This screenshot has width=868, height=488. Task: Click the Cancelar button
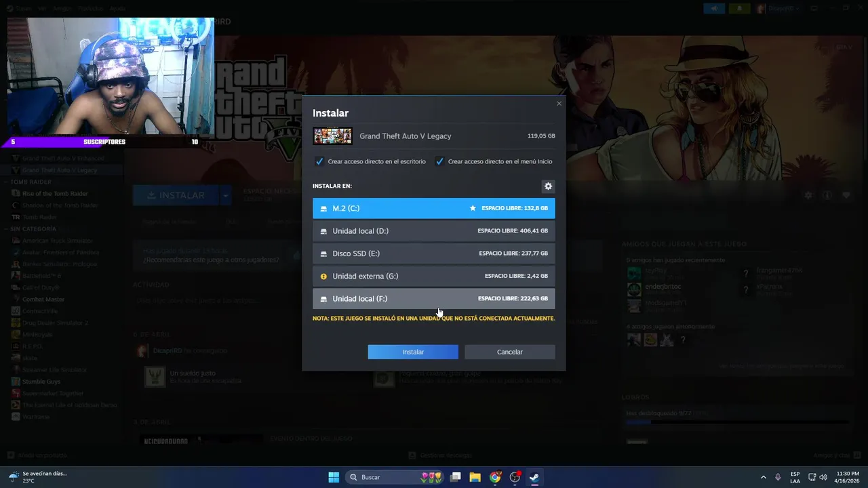pos(509,352)
